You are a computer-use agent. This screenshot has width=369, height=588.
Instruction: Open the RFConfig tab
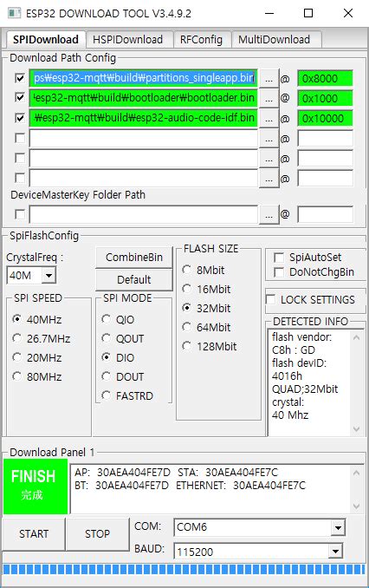(201, 39)
